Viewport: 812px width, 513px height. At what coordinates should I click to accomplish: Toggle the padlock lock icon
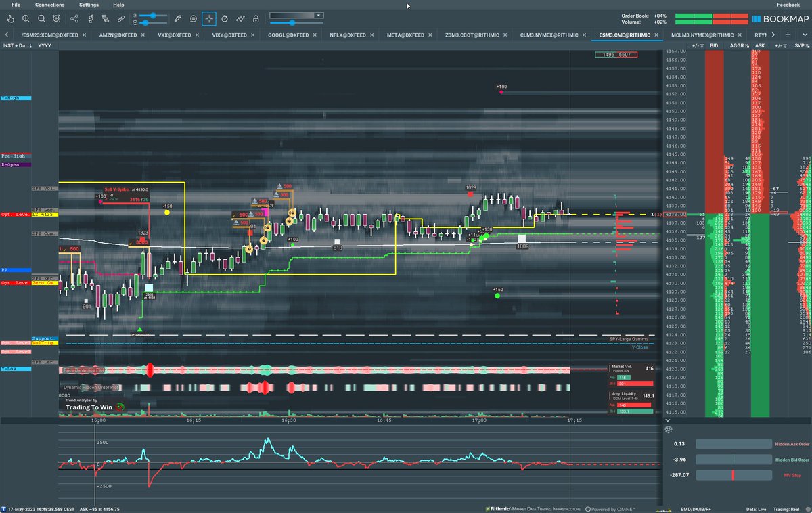(256, 18)
